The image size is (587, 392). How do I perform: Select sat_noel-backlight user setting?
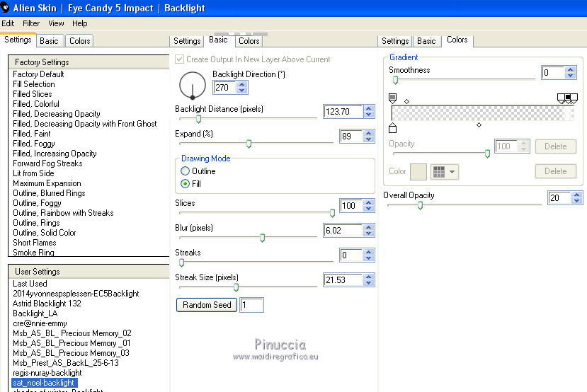[x=44, y=383]
